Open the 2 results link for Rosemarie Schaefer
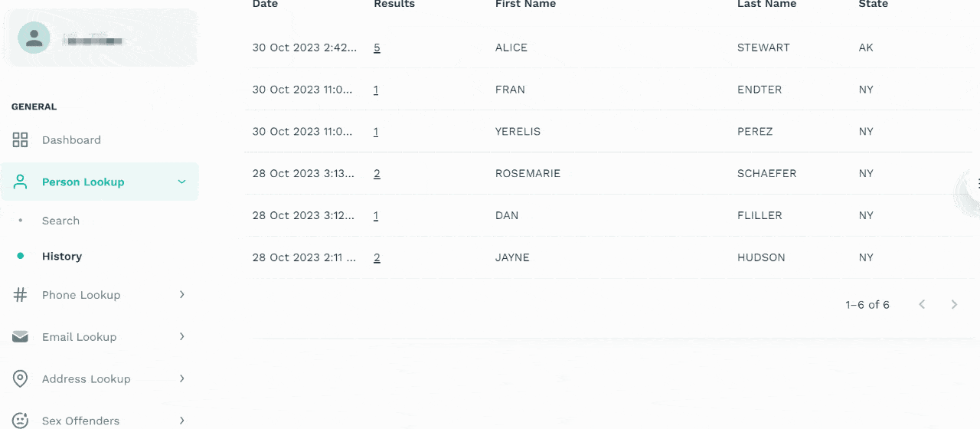Image resolution: width=980 pixels, height=429 pixels. point(377,174)
